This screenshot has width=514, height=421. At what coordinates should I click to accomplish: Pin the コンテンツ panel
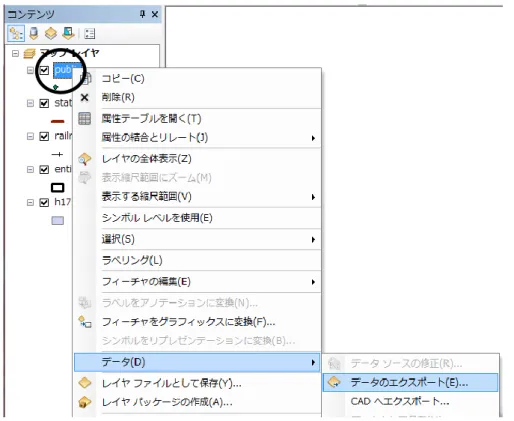click(143, 14)
